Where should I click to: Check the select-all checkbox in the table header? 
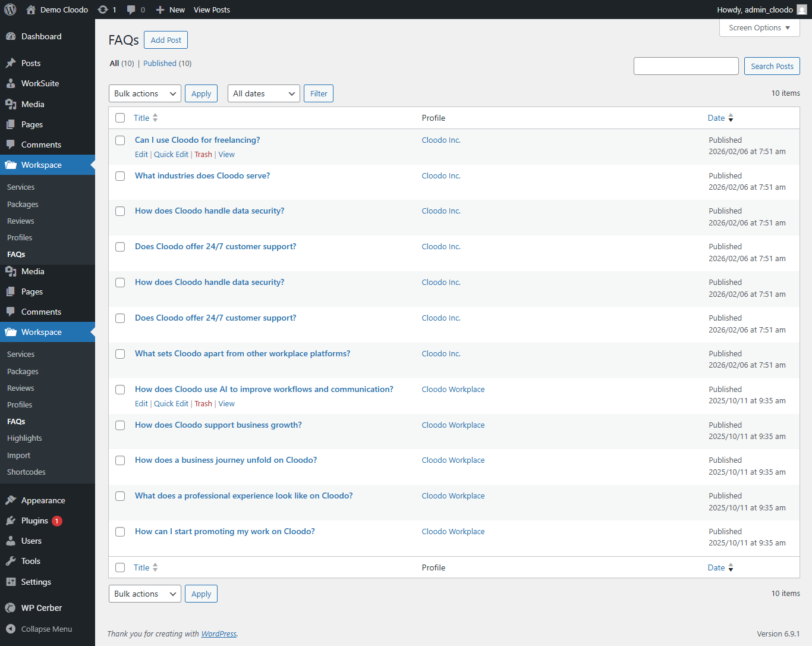[120, 118]
